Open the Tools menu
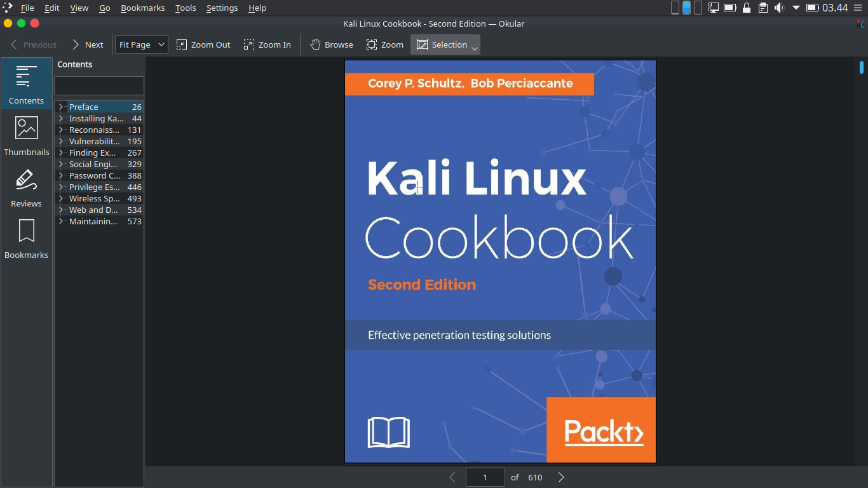Viewport: 868px width, 488px height. click(x=186, y=8)
